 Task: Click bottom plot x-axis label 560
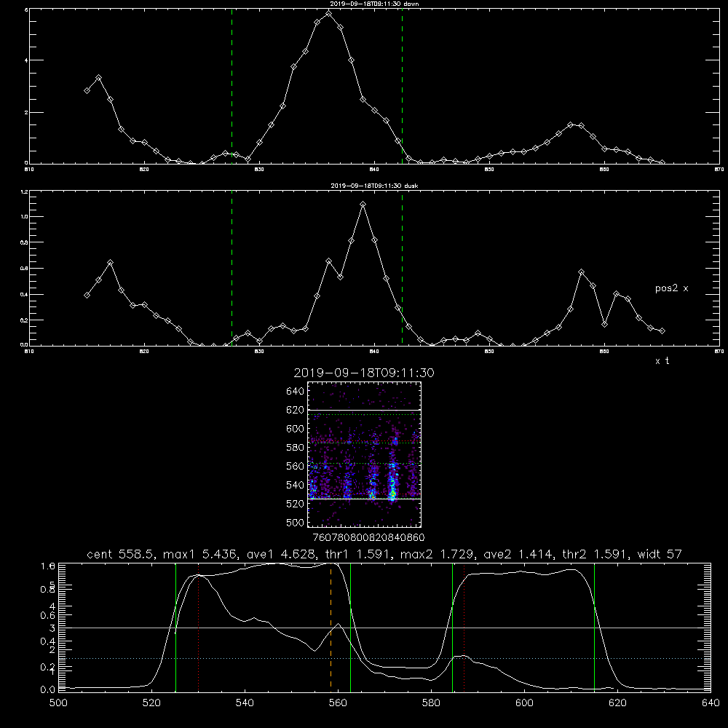(x=338, y=703)
